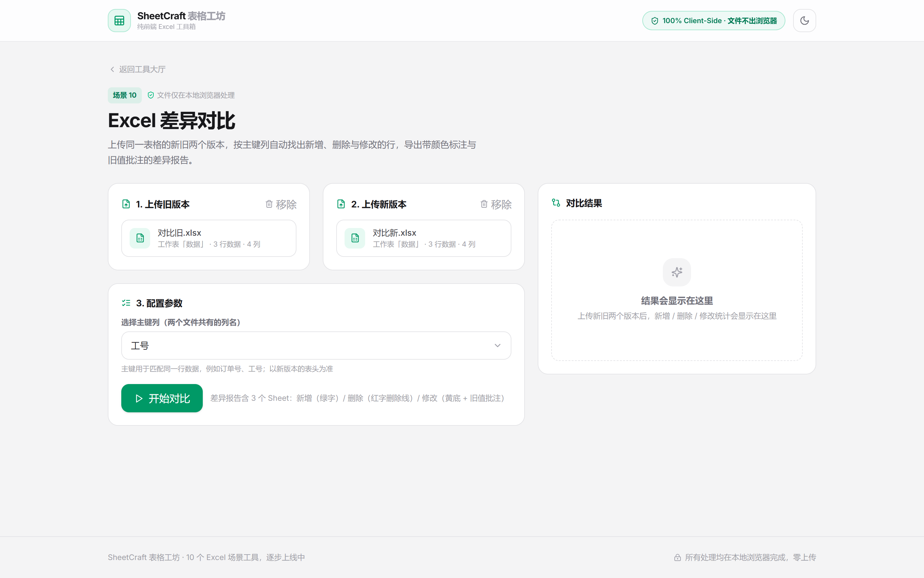Screen dimensions: 924x578
Task: Go back via 返回工具大厅 link
Action: pyautogui.click(x=138, y=69)
